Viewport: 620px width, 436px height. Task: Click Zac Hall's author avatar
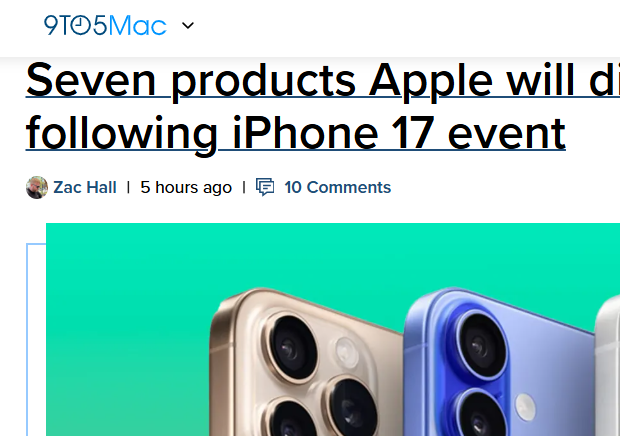[37, 187]
